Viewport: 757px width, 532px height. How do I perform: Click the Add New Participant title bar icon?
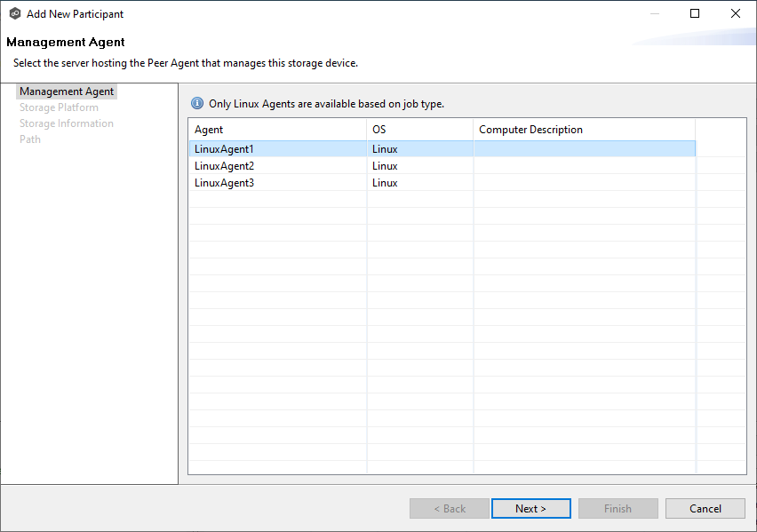coord(14,13)
